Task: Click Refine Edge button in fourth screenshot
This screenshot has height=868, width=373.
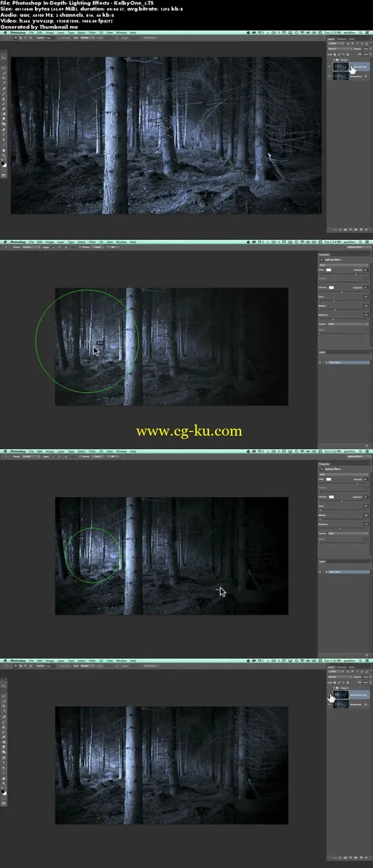Action: click(x=150, y=666)
